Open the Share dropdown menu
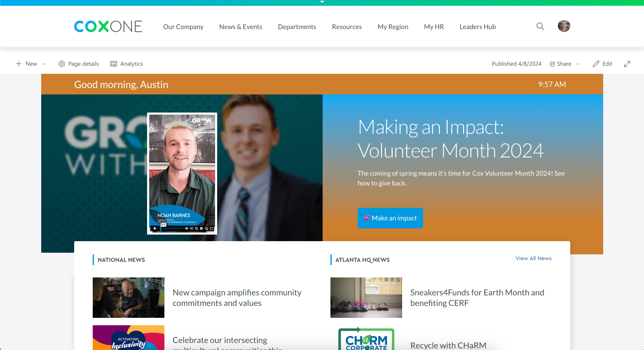 coord(565,64)
